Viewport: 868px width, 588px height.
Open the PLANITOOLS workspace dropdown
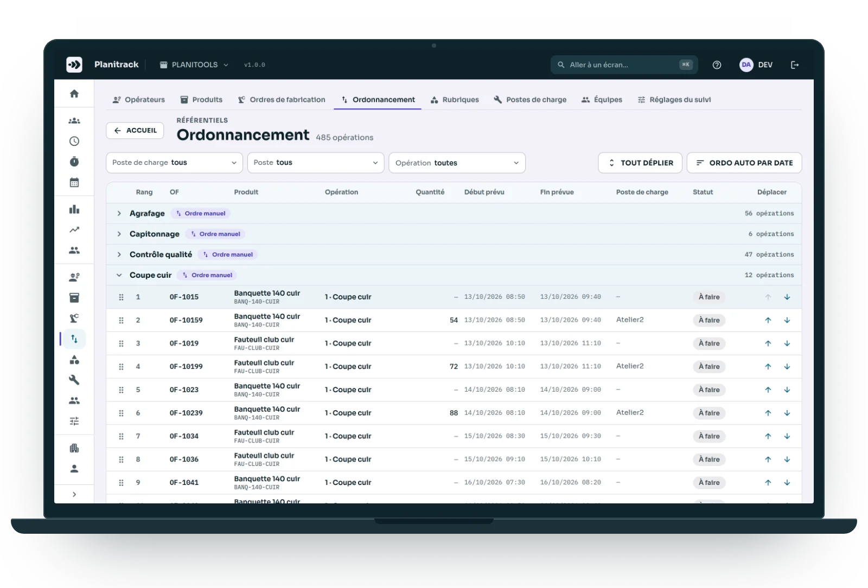194,65
